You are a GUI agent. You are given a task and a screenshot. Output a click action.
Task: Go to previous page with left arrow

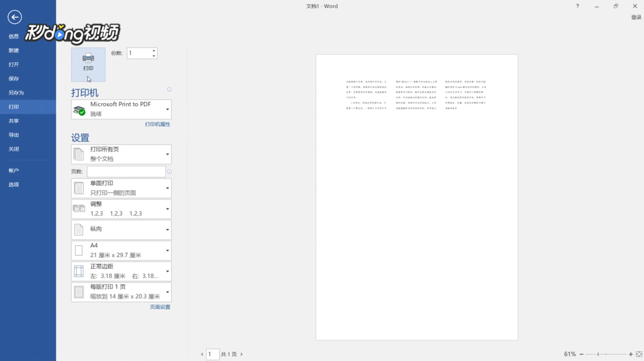pos(202,354)
